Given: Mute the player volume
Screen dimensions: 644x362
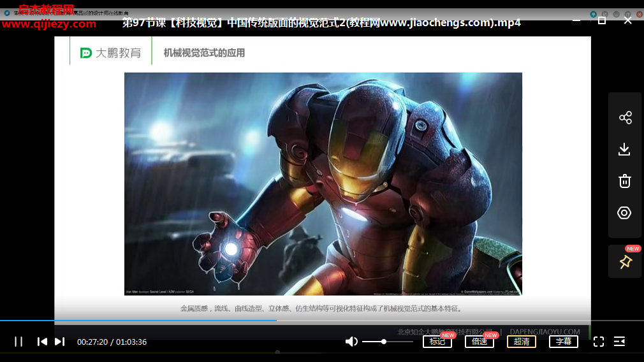Looking at the screenshot, I should pos(351,342).
